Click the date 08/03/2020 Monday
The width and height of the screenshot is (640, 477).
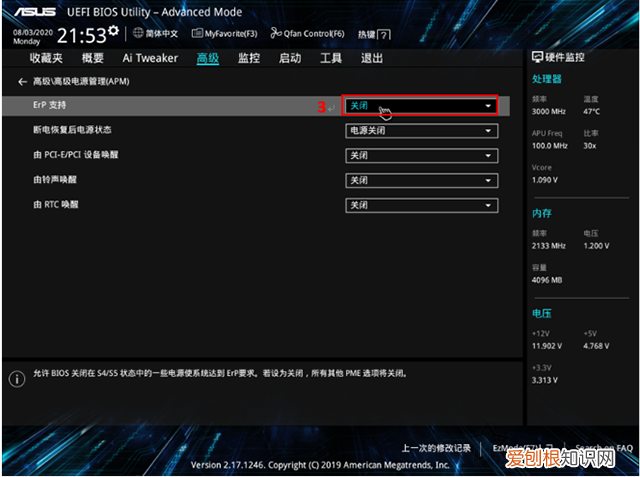(33, 37)
